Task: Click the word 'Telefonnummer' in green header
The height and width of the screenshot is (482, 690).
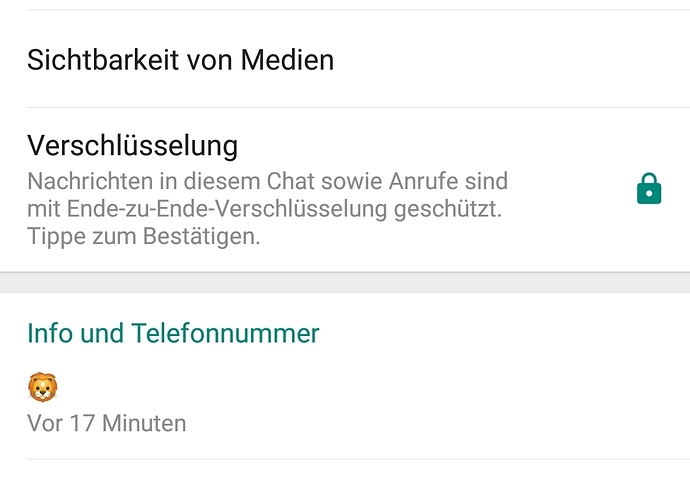Action: click(225, 333)
